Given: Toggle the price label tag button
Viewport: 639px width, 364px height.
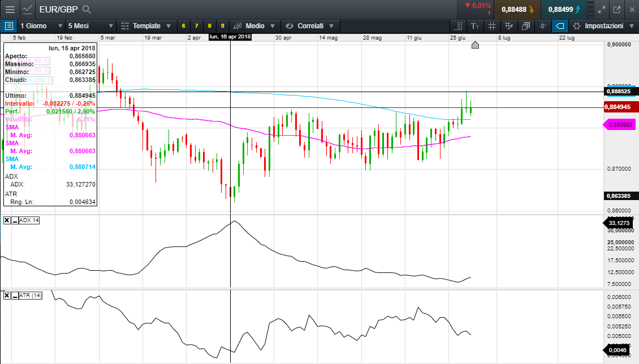Looking at the screenshot, I should [559, 26].
